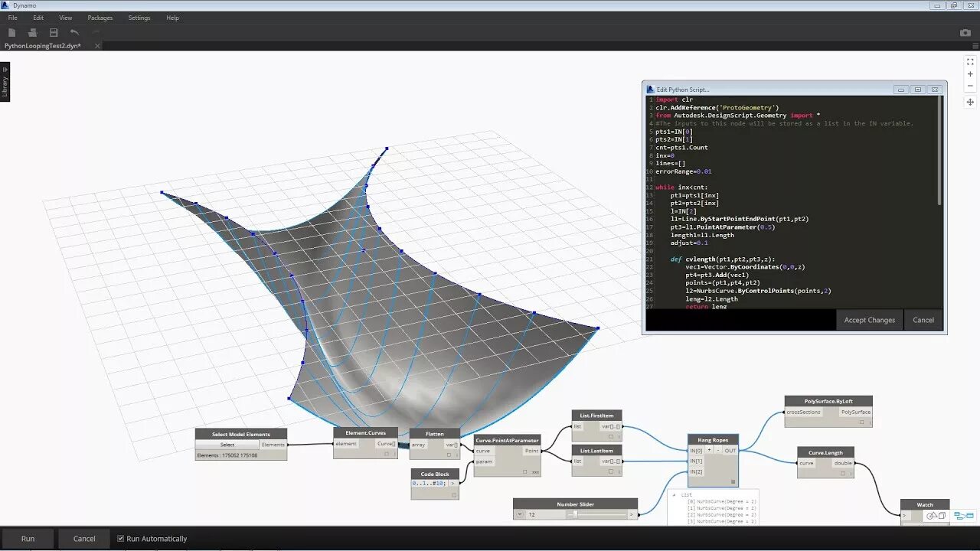Click the Run button
This screenshot has height=551, width=980.
(28, 539)
